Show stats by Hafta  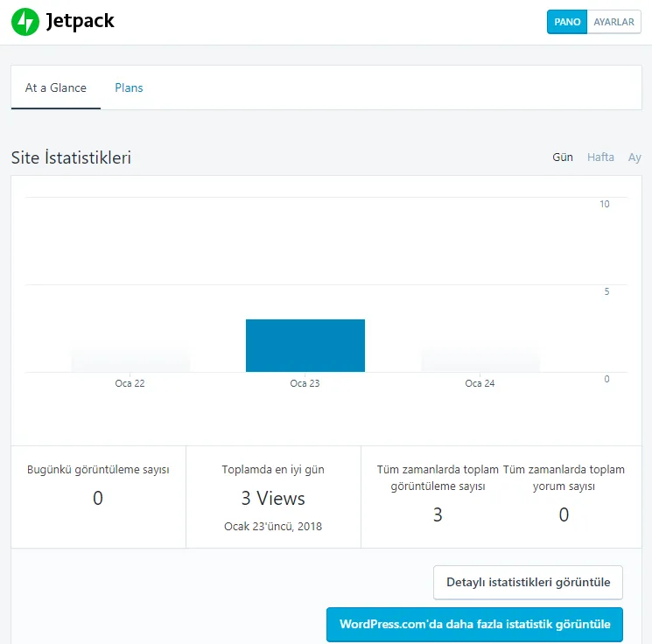click(x=600, y=157)
